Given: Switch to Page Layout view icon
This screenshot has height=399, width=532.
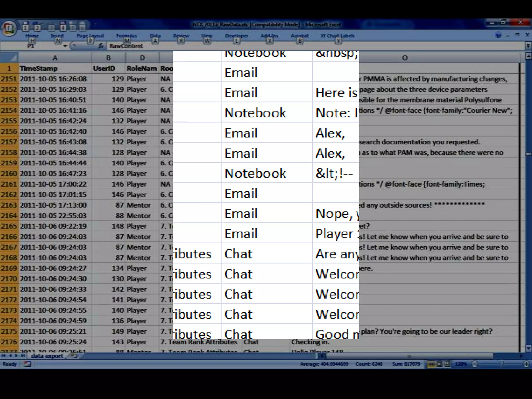Looking at the screenshot, I should [439, 364].
